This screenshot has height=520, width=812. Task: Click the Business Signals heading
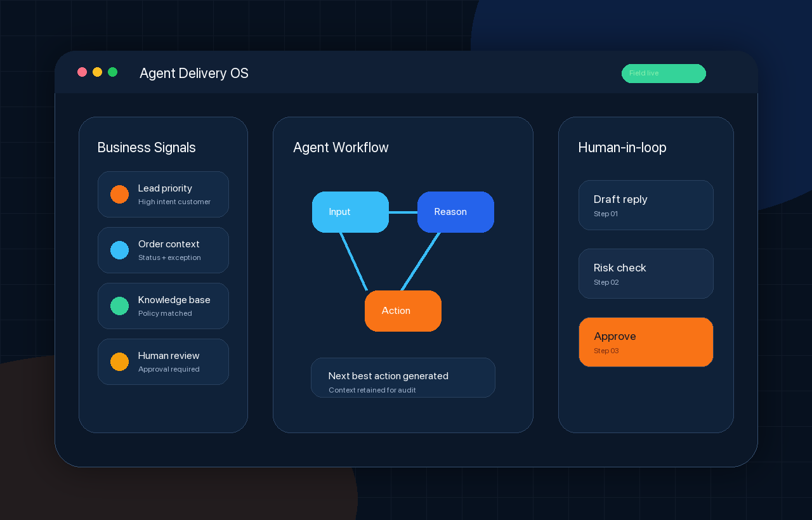pos(147,148)
